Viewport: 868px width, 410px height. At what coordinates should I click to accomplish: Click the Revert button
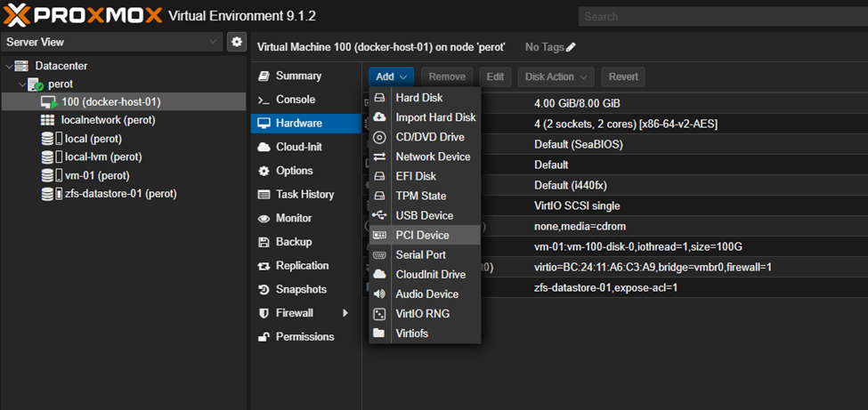(x=622, y=77)
